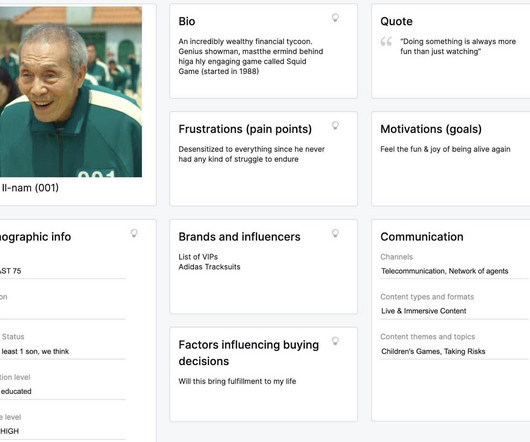Screen dimensions: 530x442
Task: Show hints for Factors influencing buying decisions
Action: click(x=335, y=341)
